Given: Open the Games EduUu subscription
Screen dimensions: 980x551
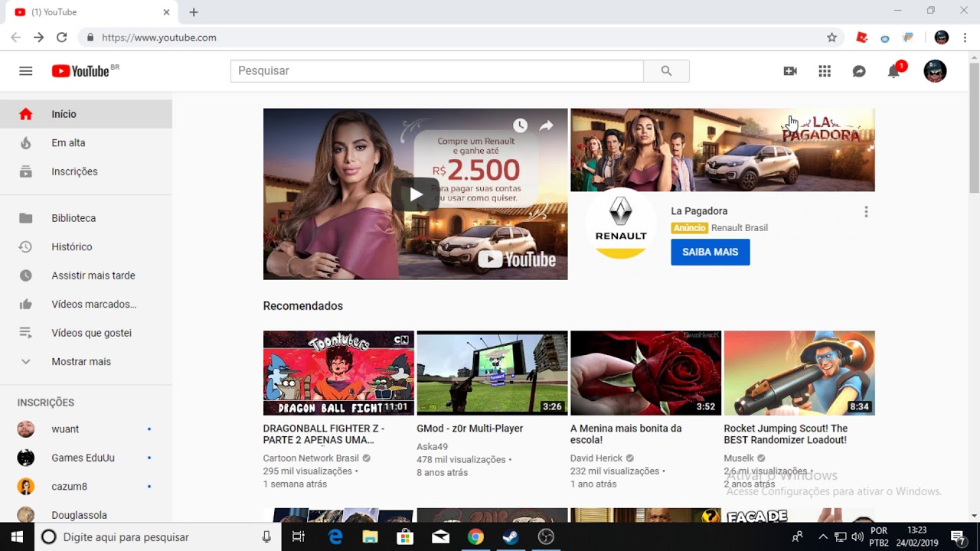Looking at the screenshot, I should (86, 458).
